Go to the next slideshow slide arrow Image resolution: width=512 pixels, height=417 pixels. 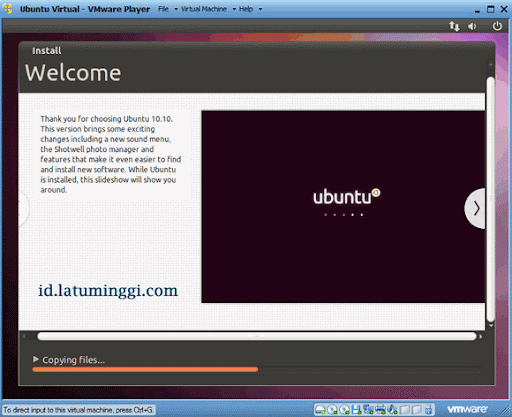tap(475, 208)
